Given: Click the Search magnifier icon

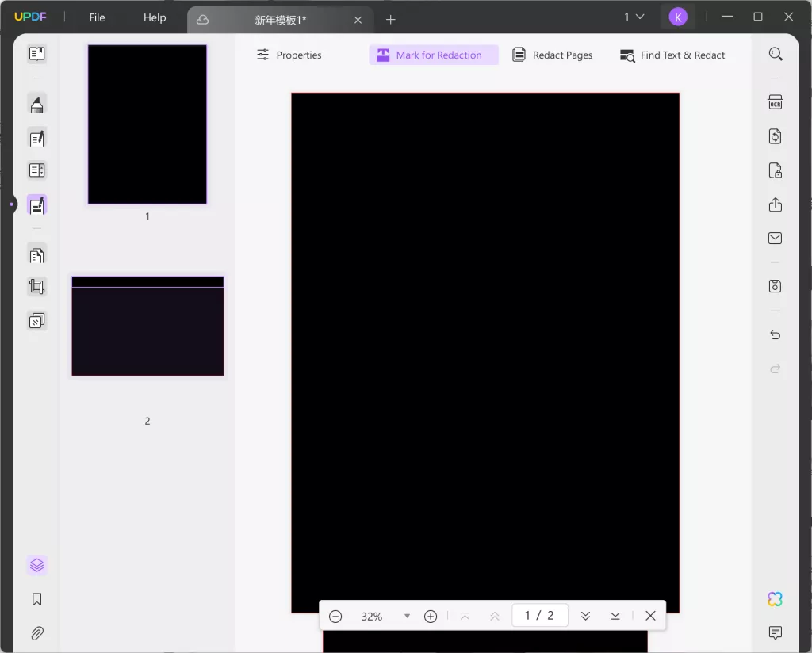Looking at the screenshot, I should [x=776, y=54].
